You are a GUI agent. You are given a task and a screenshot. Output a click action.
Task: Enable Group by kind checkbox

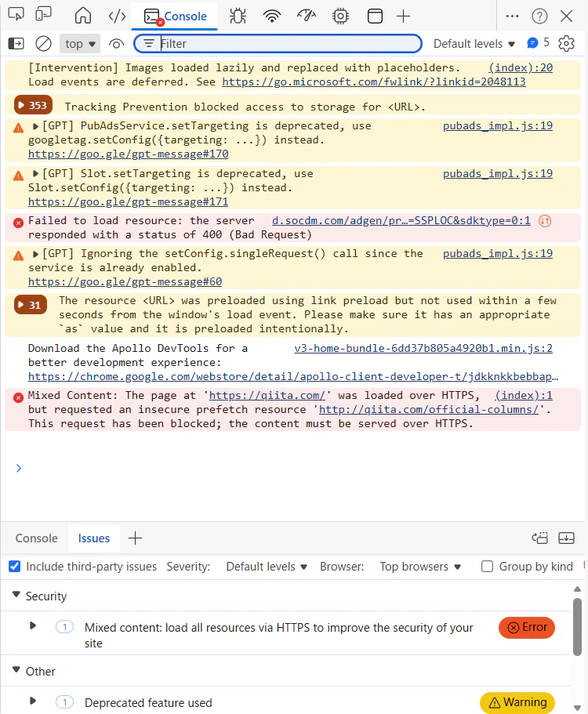487,567
